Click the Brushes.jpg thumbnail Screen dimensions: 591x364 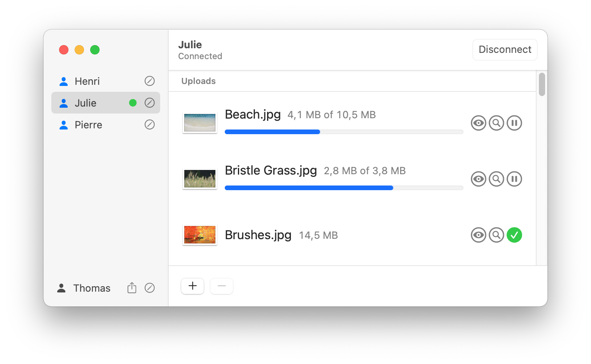click(200, 235)
